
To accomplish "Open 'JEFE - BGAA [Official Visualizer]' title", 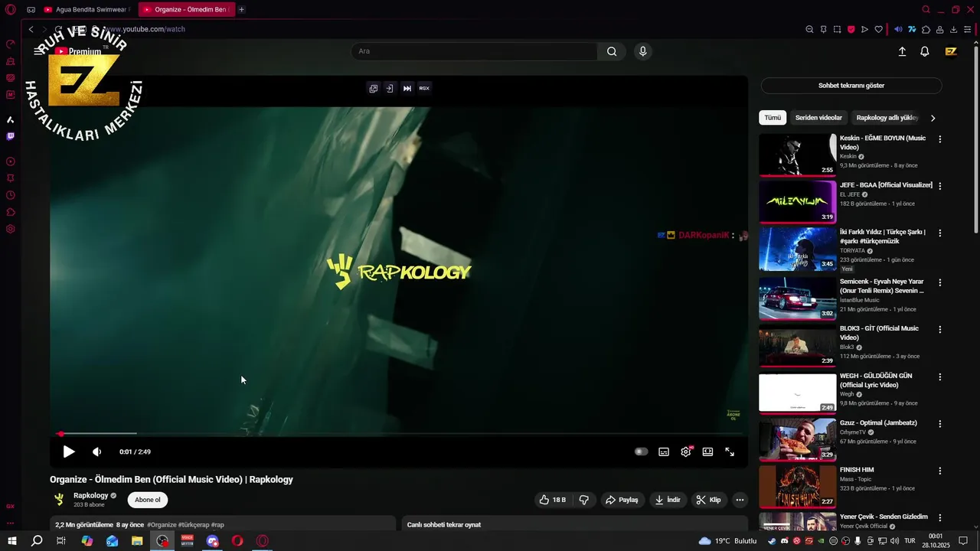I will coord(886,185).
